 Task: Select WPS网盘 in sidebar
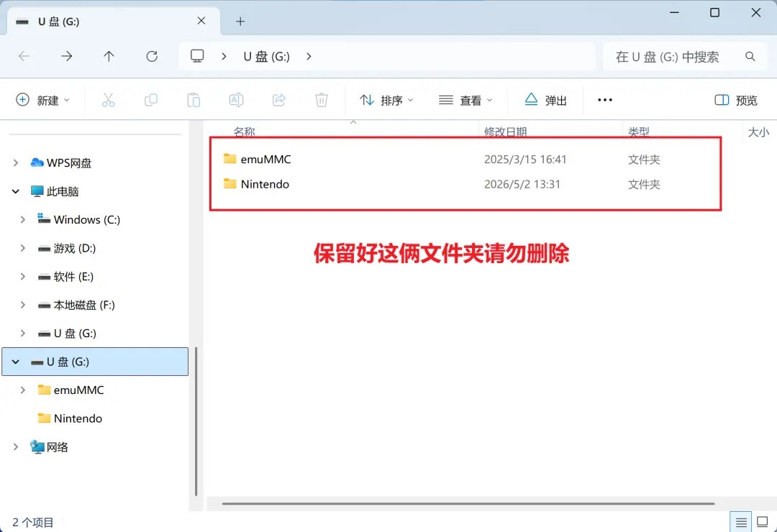tap(61, 162)
